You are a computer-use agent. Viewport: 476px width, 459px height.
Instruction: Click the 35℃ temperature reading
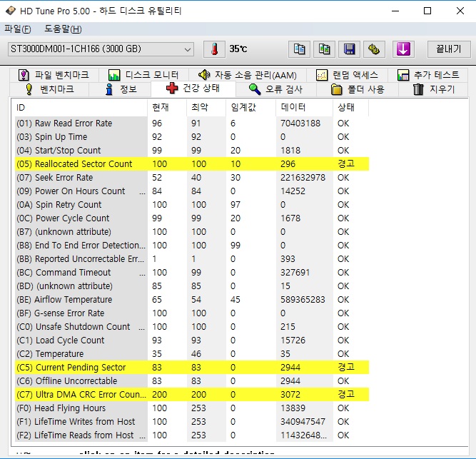[x=238, y=49]
